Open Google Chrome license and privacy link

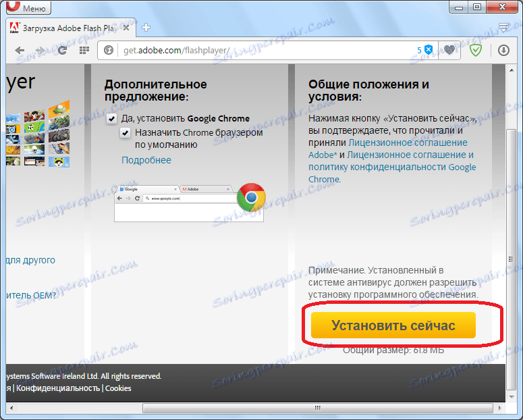[x=392, y=167]
